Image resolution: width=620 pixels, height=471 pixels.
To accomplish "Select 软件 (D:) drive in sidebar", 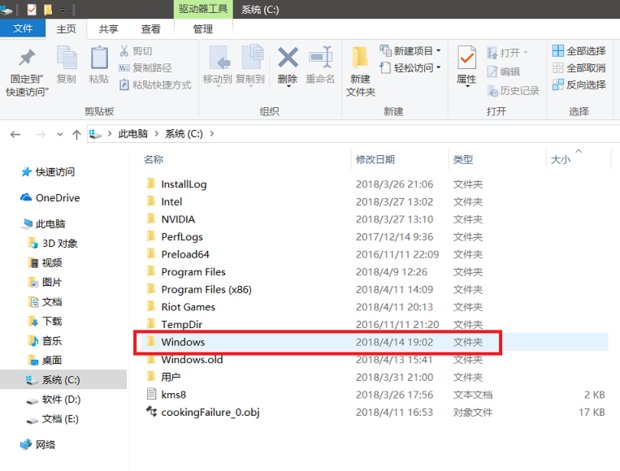I will point(53,399).
